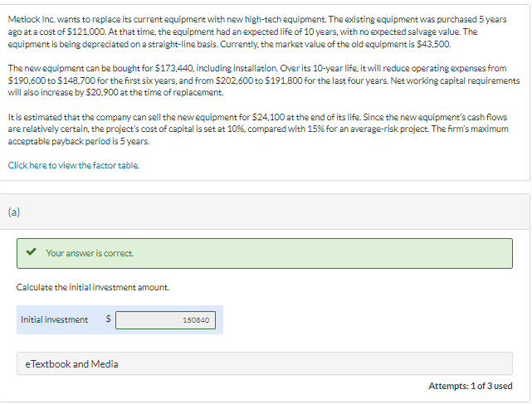The image size is (532, 404).
Task: Click the green checkmark icon
Action: pos(32,251)
